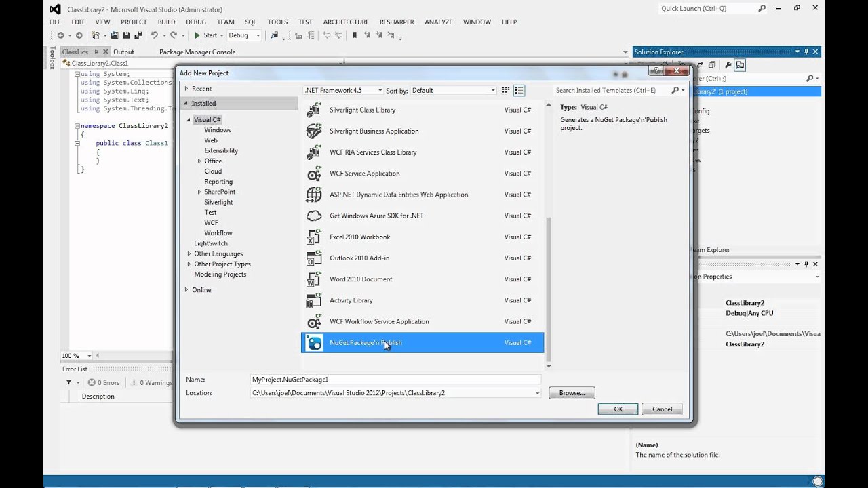The image size is (868, 488).
Task: Click the Save toolbar icon
Action: click(x=126, y=35)
